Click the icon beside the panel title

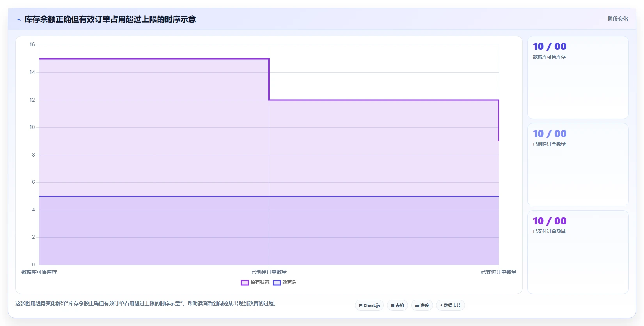tap(18, 19)
